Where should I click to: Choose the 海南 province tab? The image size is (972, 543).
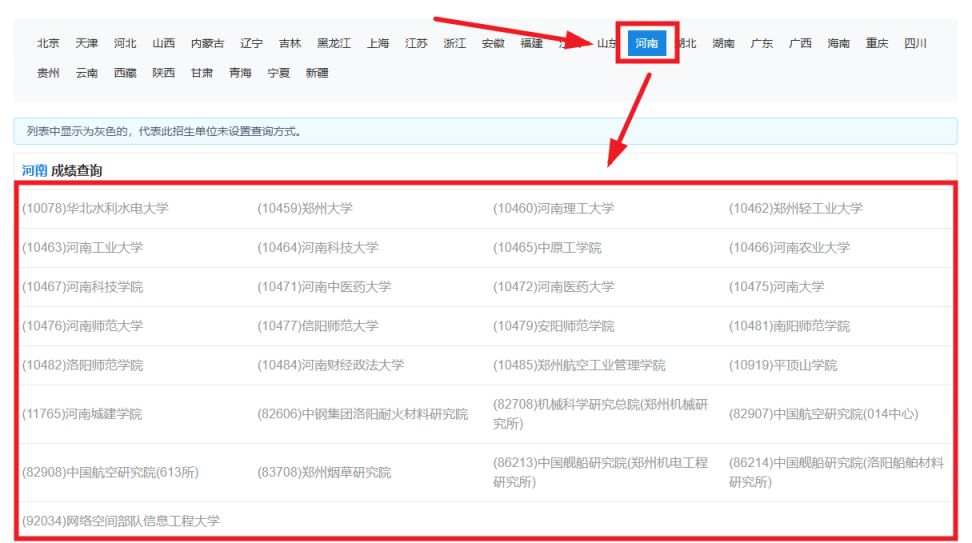pyautogui.click(x=839, y=43)
